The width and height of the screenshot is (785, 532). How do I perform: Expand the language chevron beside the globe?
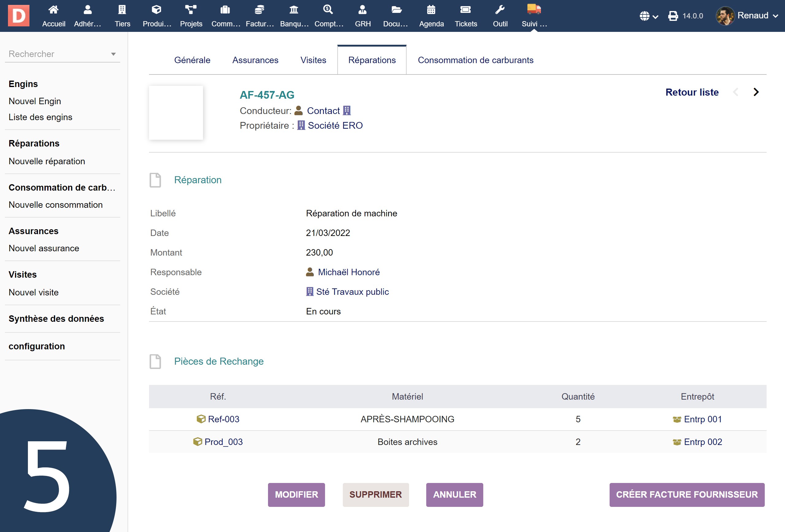[655, 17]
